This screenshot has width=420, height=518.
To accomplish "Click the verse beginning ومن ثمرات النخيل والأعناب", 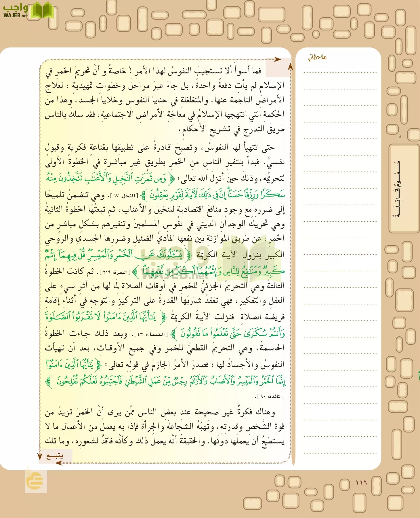I will tap(110, 178).
